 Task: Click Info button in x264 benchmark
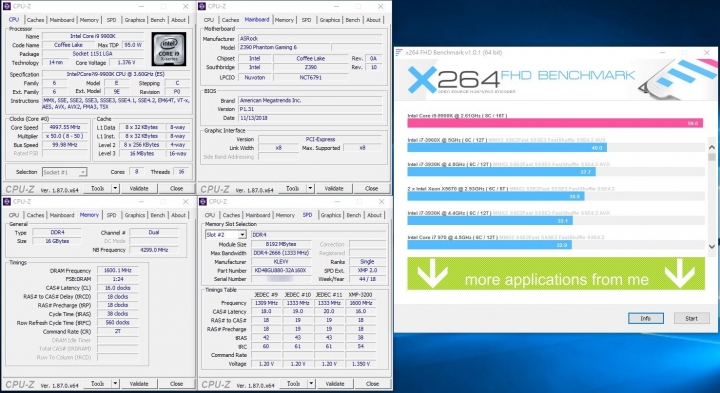click(646, 318)
